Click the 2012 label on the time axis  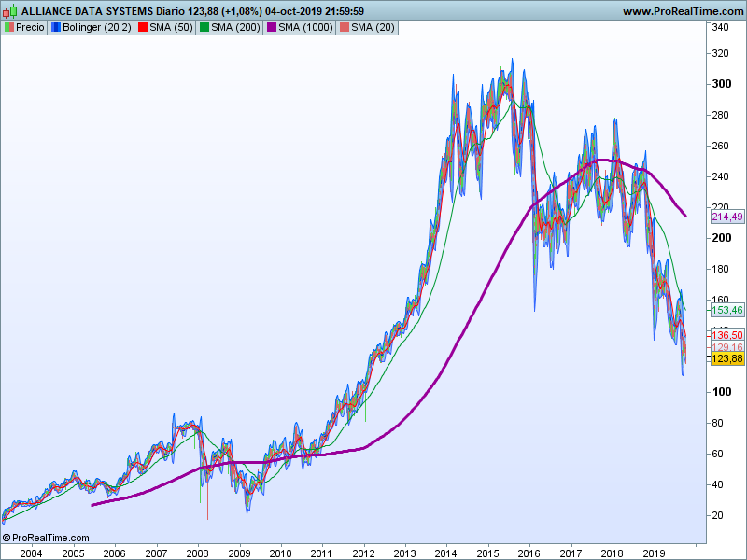click(363, 553)
